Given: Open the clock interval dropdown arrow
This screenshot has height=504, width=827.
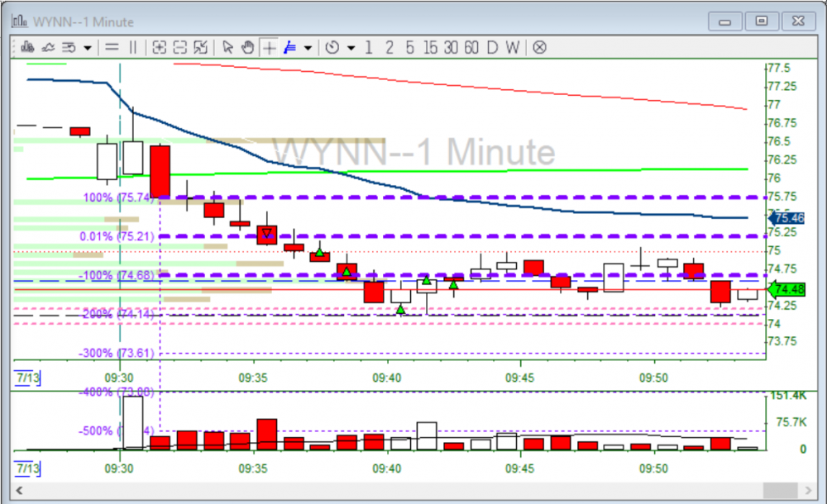Looking at the screenshot, I should point(351,47).
